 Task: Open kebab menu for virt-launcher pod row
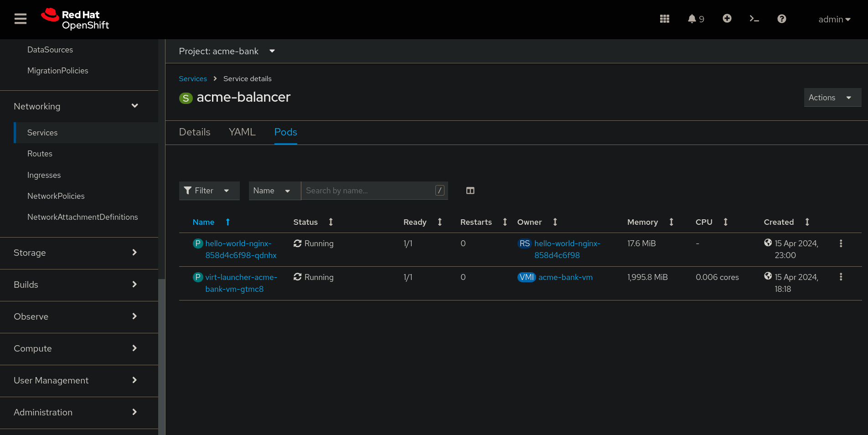coord(841,277)
